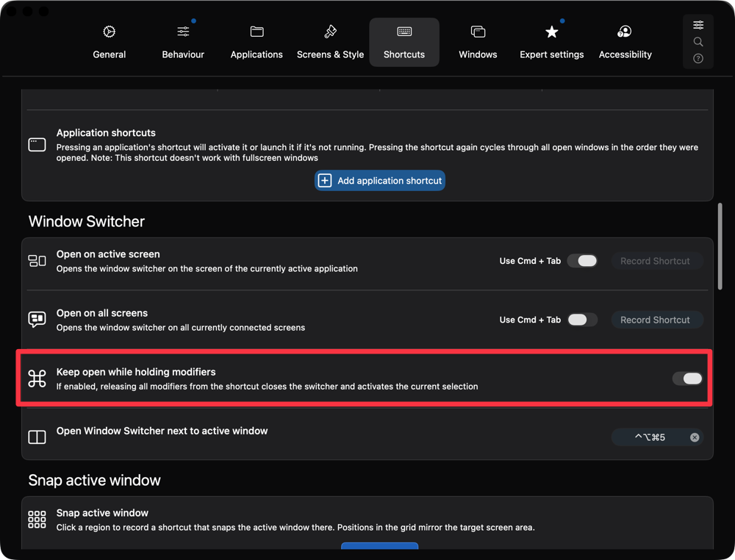Click the split-window icon next to Open Window Switcher
This screenshot has width=735, height=560.
coord(37,437)
